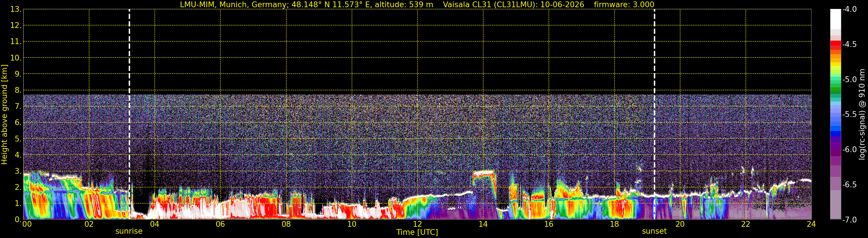
Task: Click the 12 tick label on time axis
Action: pos(417,224)
